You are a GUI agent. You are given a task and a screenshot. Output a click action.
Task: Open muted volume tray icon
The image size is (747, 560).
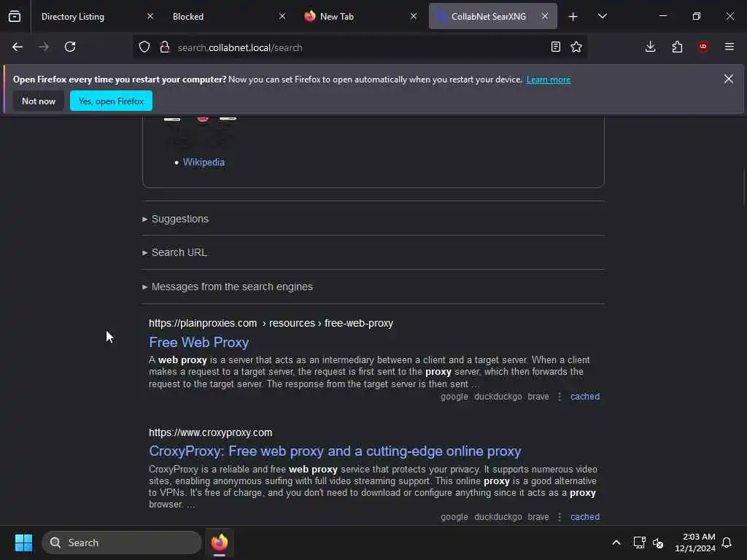[x=658, y=542]
